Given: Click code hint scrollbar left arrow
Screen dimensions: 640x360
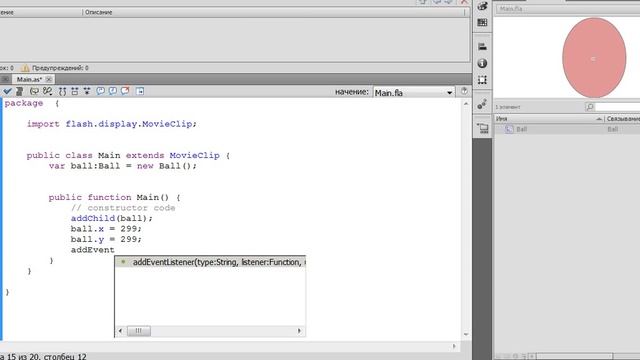Looking at the screenshot, I should pyautogui.click(x=120, y=331).
